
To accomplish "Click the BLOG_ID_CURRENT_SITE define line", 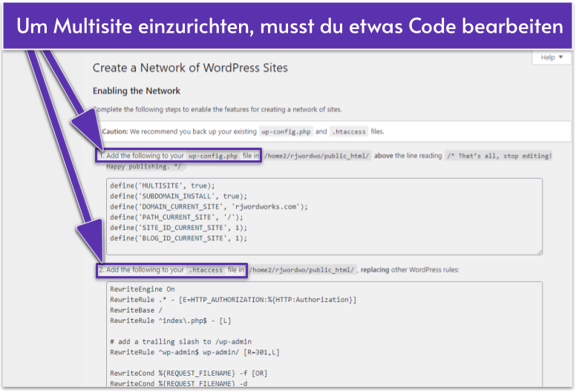I will [178, 238].
